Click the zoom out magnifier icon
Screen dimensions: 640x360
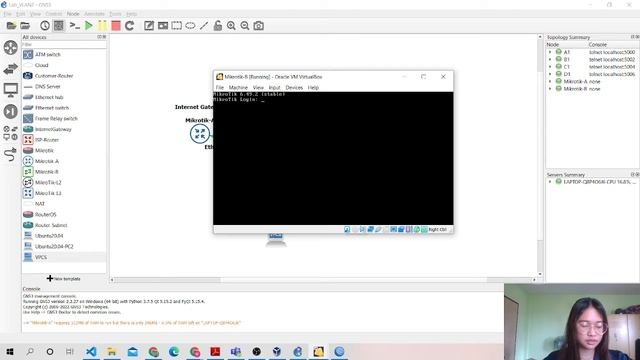pyautogui.click(x=245, y=26)
